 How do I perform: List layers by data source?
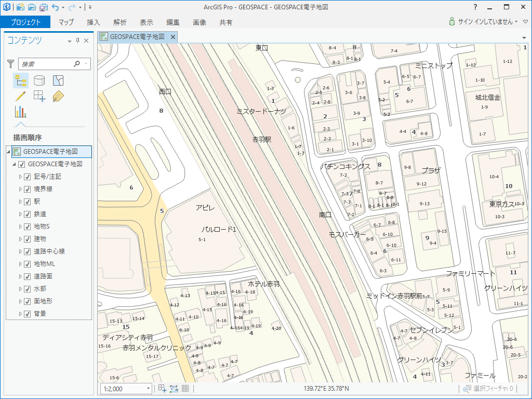pos(39,81)
